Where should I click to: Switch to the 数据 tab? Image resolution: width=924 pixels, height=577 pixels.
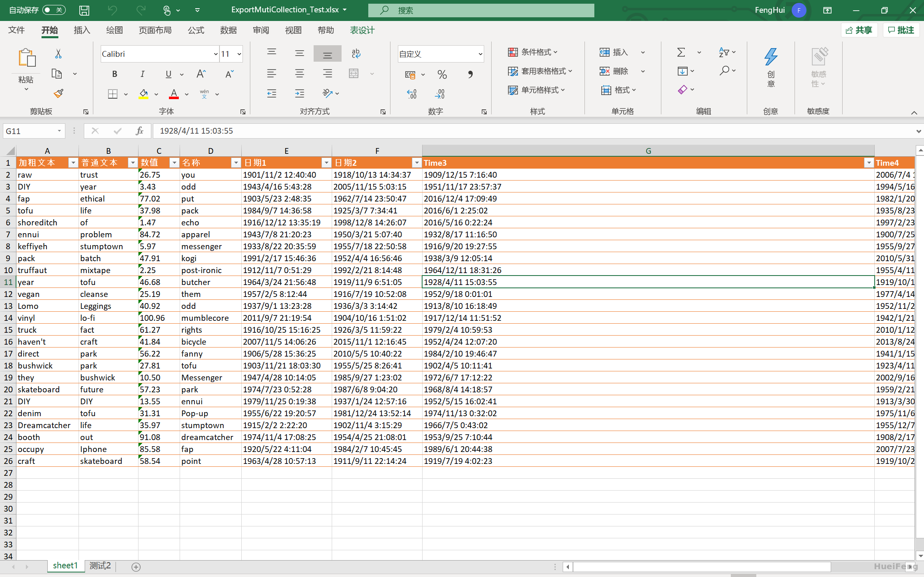[229, 30]
